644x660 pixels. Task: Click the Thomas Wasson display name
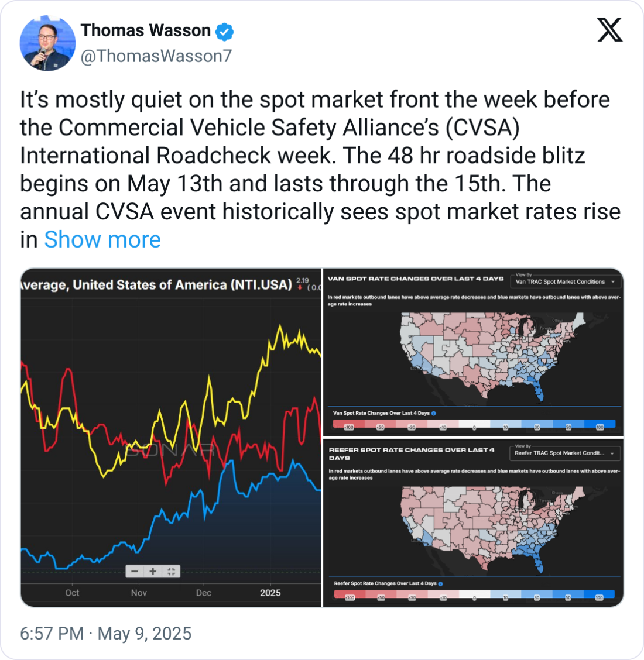[146, 30]
